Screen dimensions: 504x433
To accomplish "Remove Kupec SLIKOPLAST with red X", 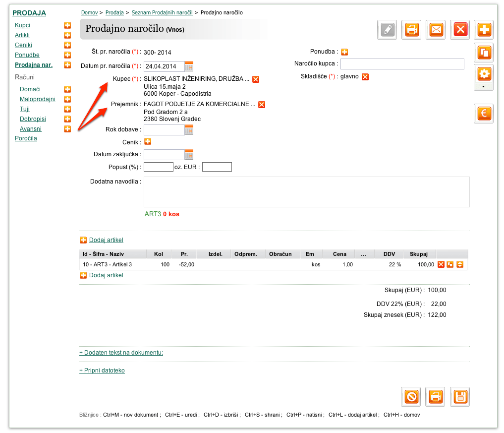I will pyautogui.click(x=256, y=79).
